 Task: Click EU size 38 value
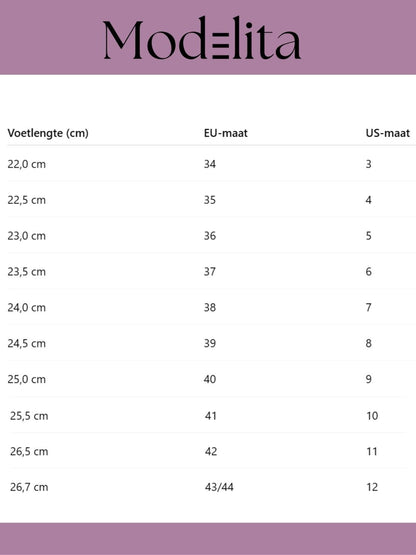click(210, 307)
